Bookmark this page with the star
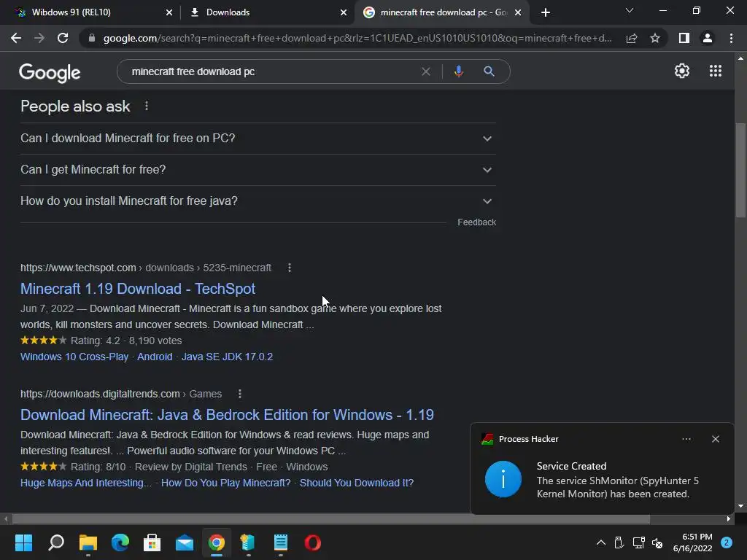Viewport: 747px width, 560px height. click(655, 38)
